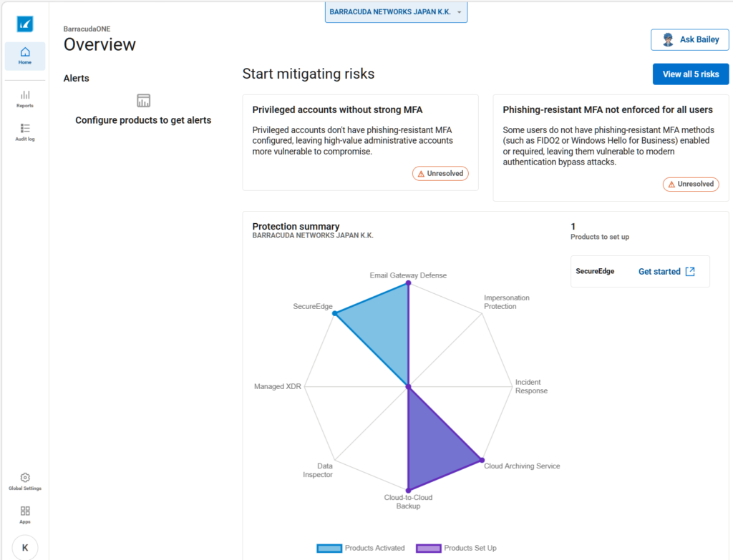Click the alerts placeholder chart icon
Viewport: 733px width, 560px height.
143,100
